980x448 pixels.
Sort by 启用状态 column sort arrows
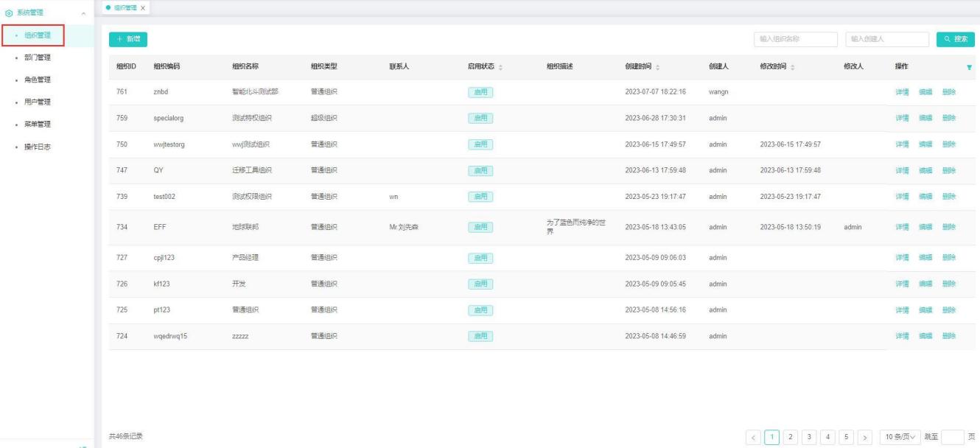[501, 67]
